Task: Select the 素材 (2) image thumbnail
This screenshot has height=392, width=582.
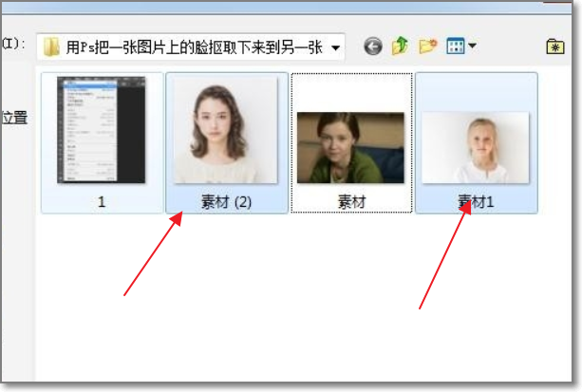Action: (226, 130)
